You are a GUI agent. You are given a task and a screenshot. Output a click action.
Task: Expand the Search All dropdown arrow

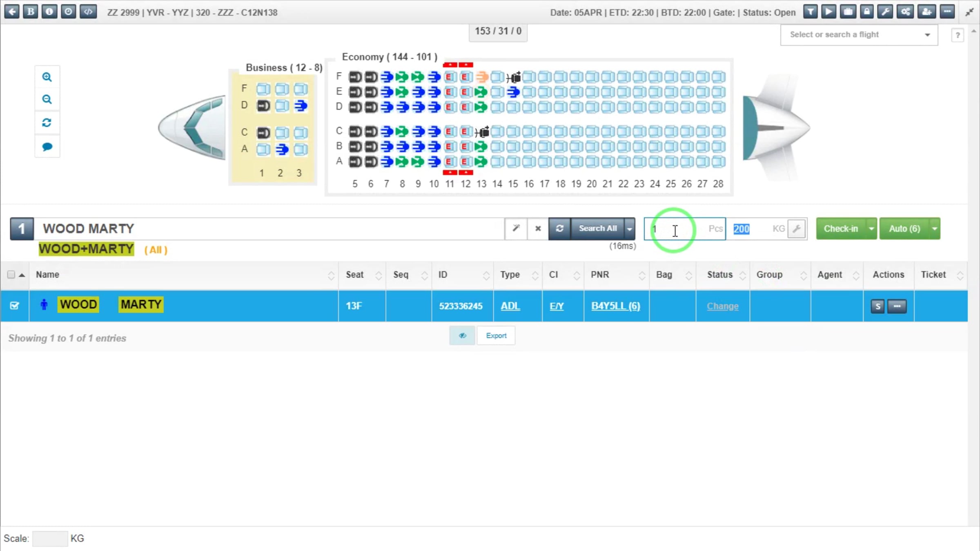coord(629,229)
